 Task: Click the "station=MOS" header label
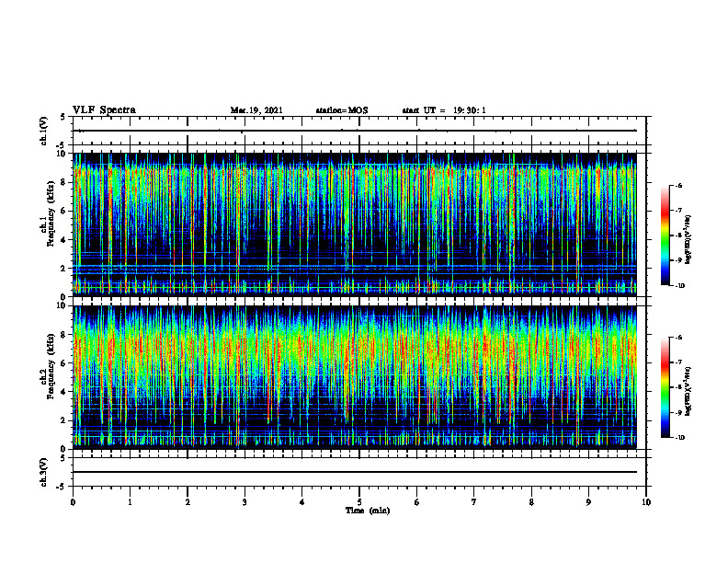(342, 110)
